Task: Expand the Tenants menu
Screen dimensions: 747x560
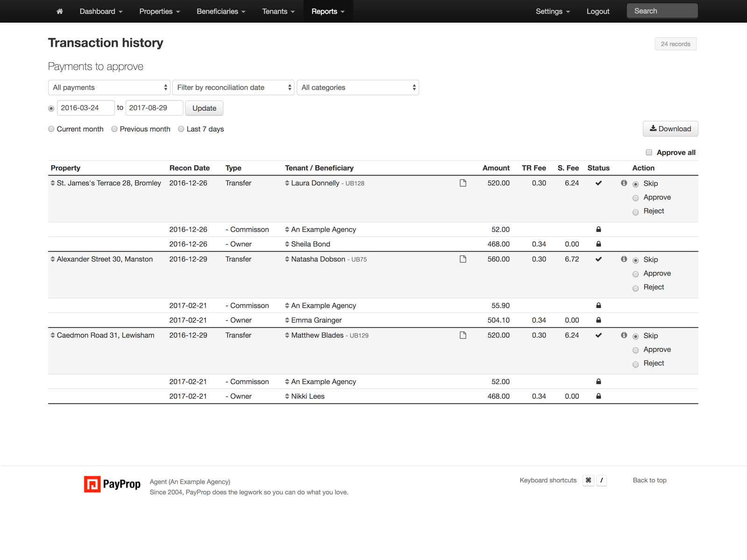Action: point(278,11)
